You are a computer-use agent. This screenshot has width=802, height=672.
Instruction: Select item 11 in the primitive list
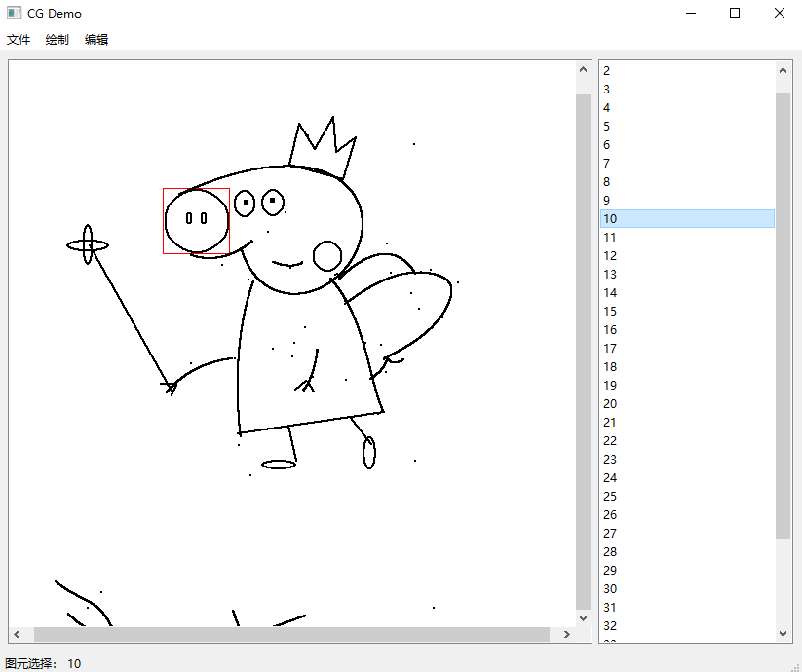pyautogui.click(x=687, y=237)
